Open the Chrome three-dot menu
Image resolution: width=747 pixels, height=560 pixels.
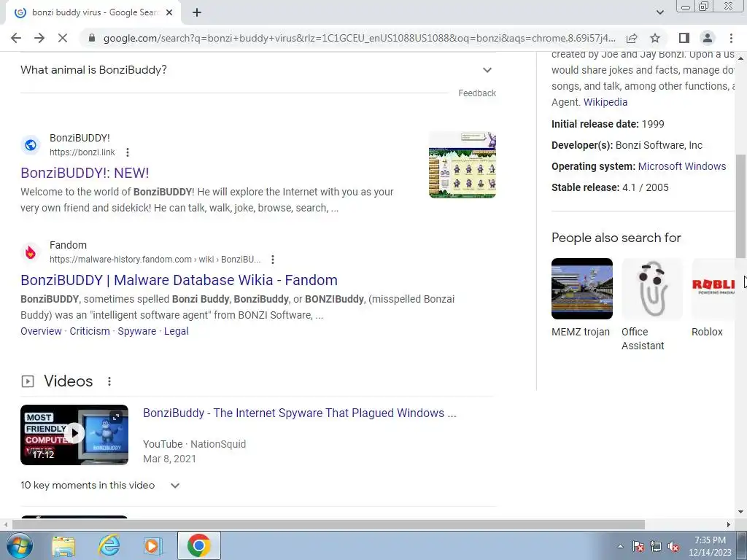click(731, 38)
